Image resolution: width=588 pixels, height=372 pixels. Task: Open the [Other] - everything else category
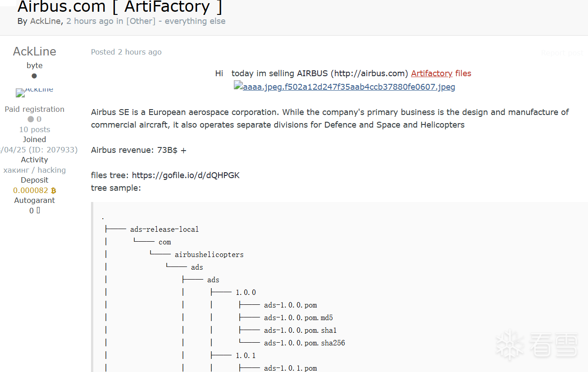click(176, 21)
